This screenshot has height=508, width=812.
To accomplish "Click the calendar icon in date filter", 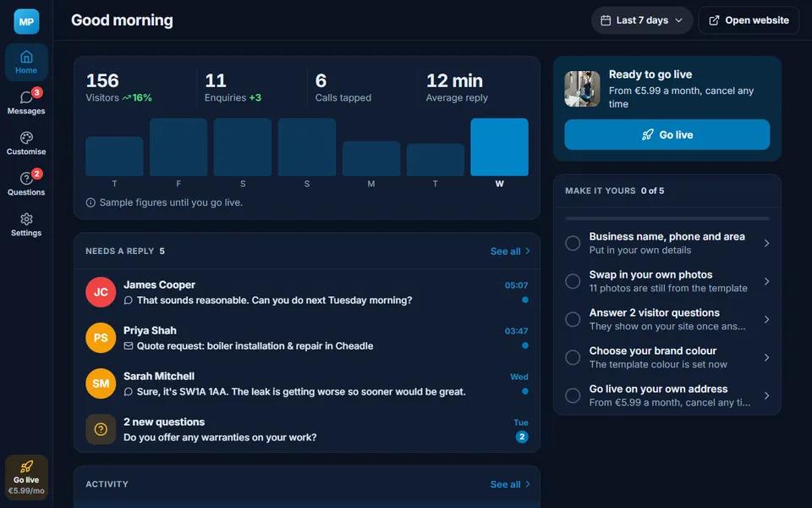I will [606, 20].
